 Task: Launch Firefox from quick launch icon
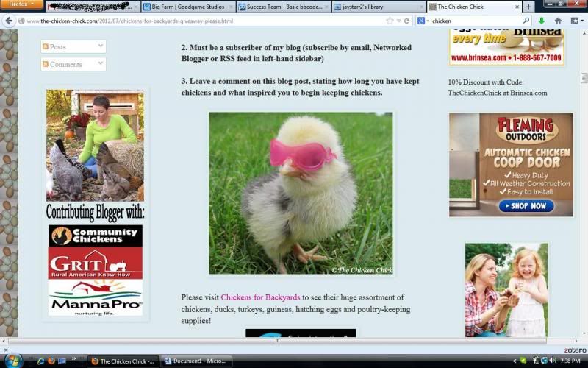click(51, 361)
